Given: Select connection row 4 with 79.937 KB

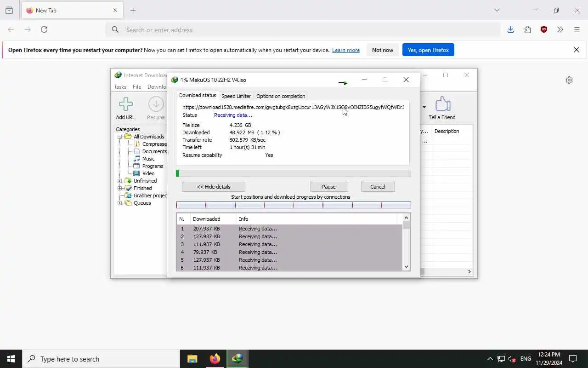Looking at the screenshot, I should point(289,252).
